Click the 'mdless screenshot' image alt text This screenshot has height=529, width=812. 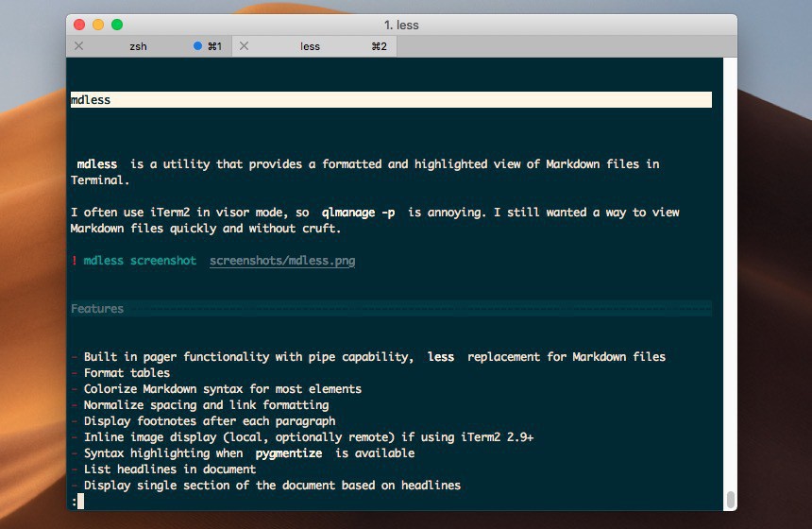(x=140, y=261)
